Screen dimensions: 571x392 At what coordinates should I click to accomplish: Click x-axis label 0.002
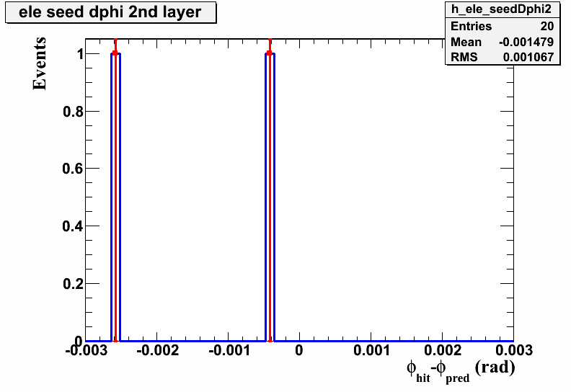coord(443,350)
